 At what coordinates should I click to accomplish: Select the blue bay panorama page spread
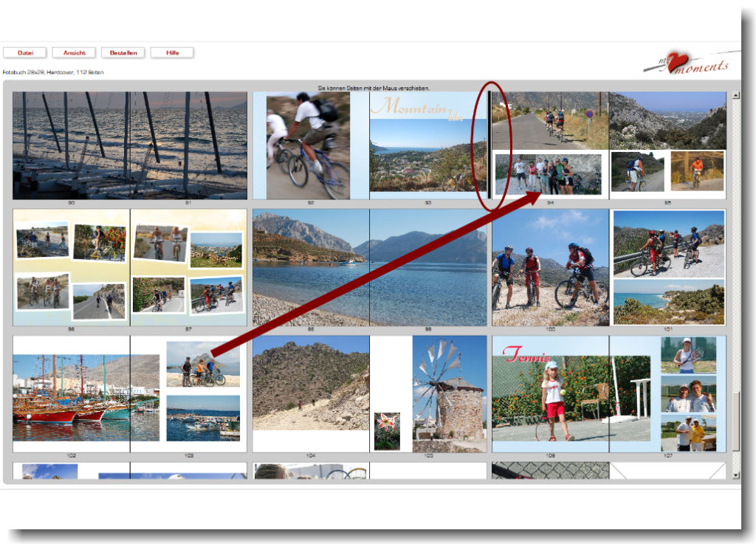click(369, 267)
